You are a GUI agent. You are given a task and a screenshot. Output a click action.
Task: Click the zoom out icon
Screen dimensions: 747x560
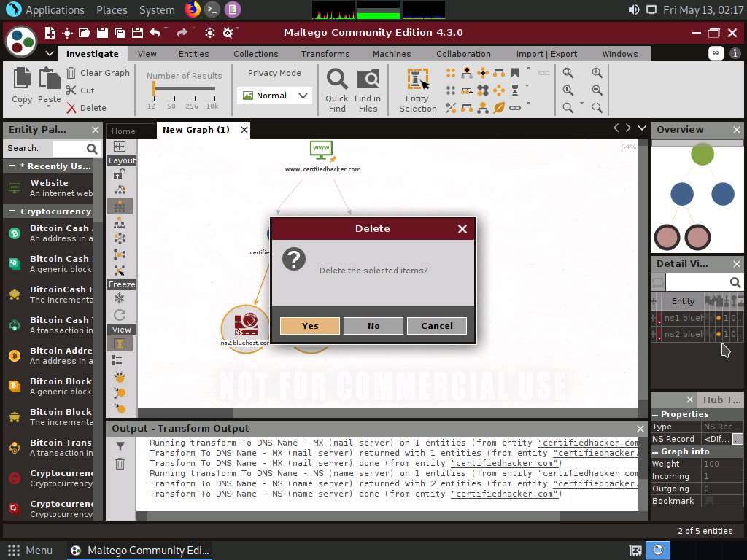point(597,90)
